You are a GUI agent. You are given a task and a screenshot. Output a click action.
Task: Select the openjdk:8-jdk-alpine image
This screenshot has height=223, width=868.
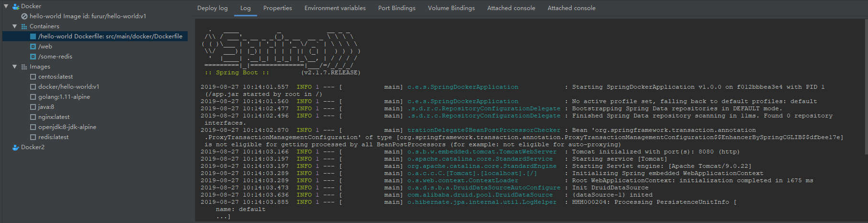tap(67, 127)
